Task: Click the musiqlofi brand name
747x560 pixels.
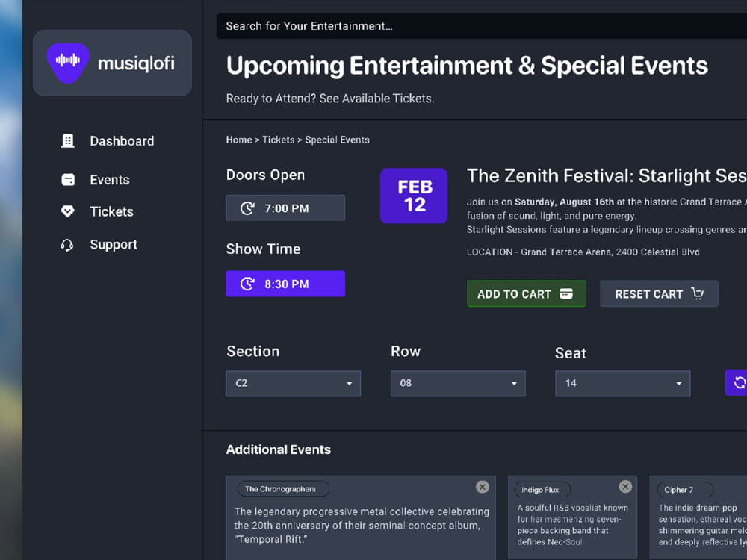Action: pos(136,63)
